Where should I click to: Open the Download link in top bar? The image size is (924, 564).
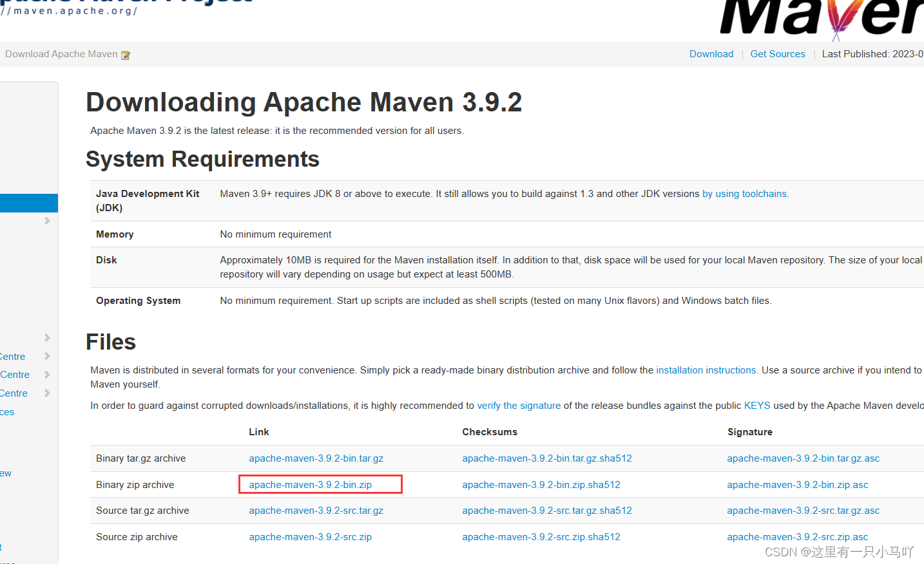(711, 54)
